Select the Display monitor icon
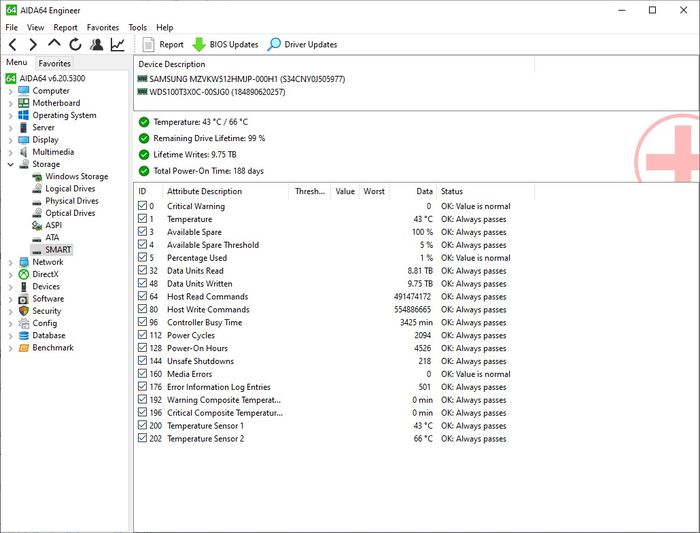This screenshot has height=533, width=700. point(24,140)
